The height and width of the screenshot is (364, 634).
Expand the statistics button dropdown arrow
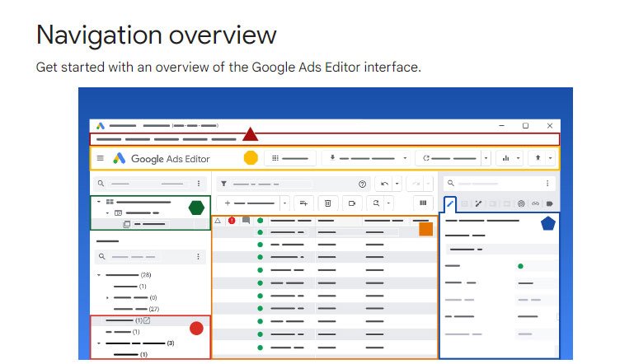click(518, 158)
